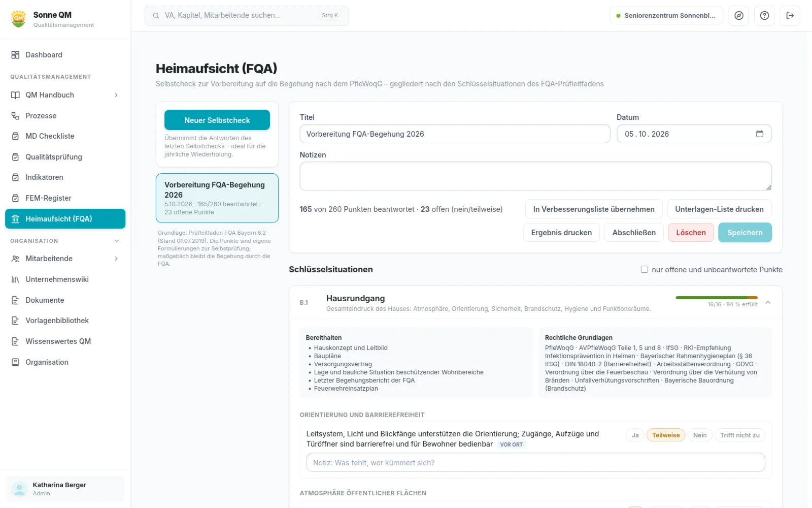Click the Qualitätsprüfung clipboard icon

[15, 157]
